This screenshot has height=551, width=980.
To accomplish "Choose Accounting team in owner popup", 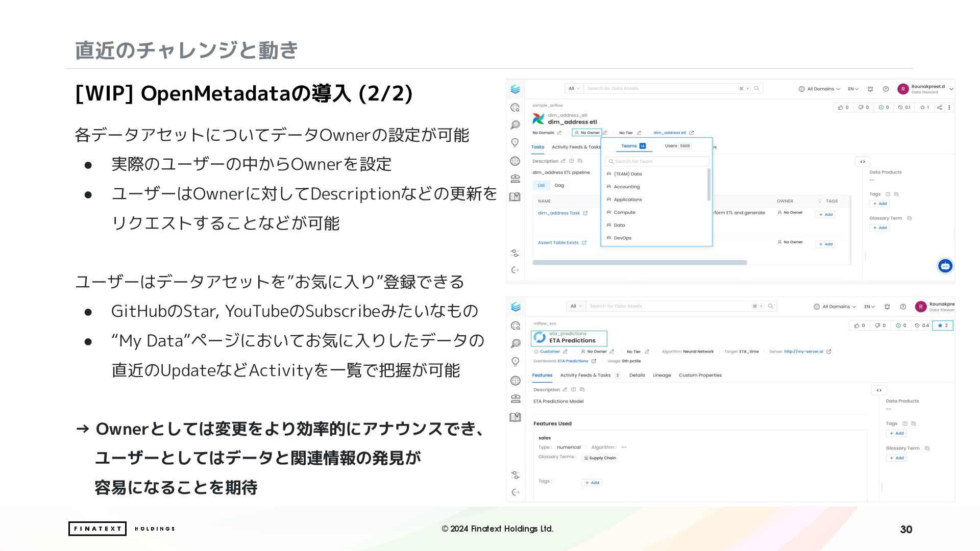I will click(626, 187).
